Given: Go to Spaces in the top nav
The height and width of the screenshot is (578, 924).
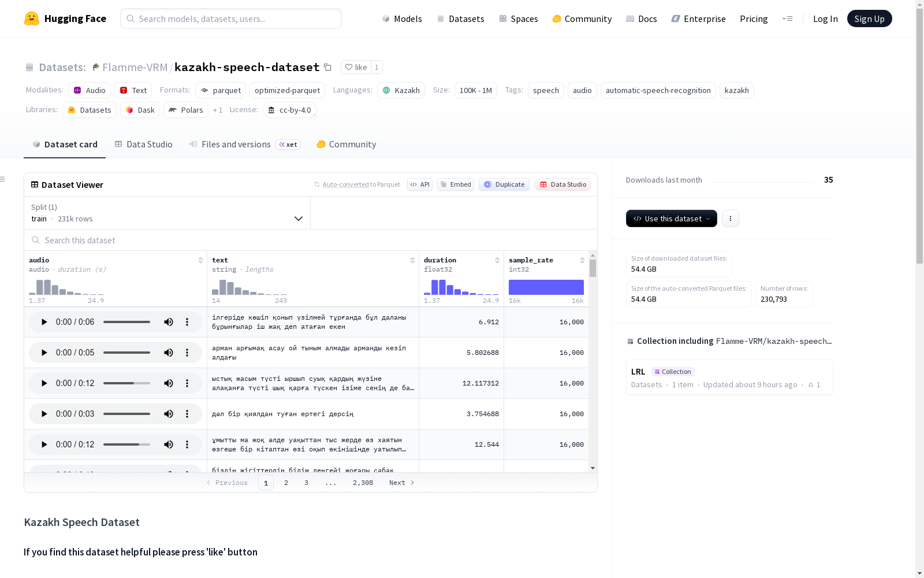Looking at the screenshot, I should coord(519,18).
